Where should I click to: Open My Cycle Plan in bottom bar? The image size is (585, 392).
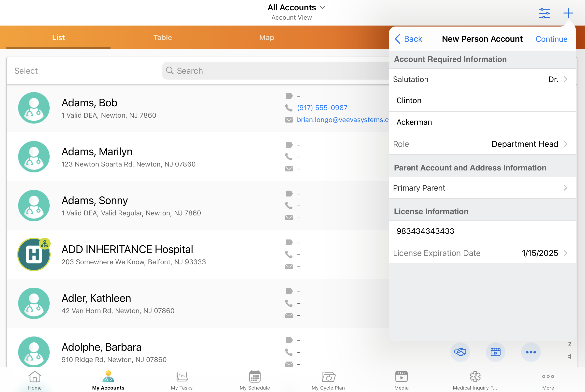(328, 380)
